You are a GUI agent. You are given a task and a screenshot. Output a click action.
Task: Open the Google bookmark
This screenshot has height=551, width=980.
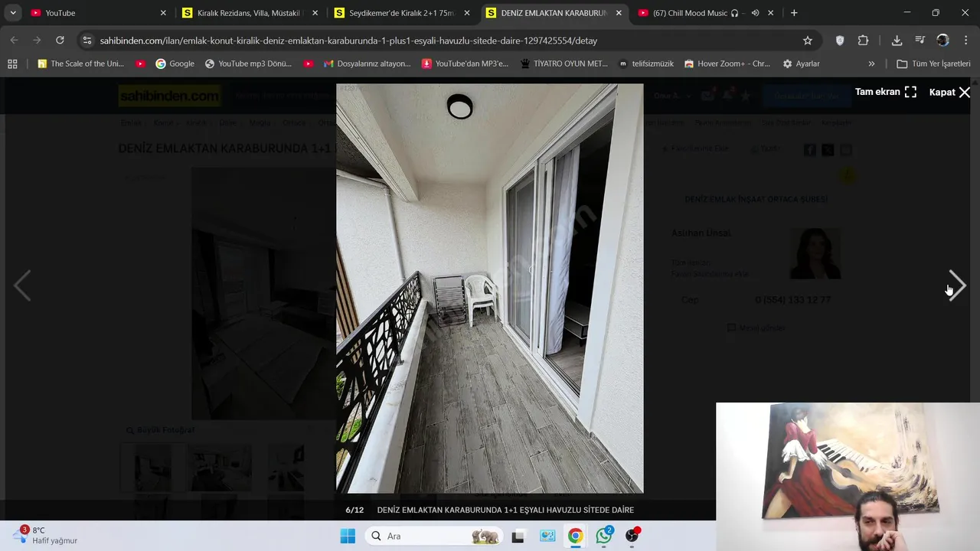click(175, 64)
